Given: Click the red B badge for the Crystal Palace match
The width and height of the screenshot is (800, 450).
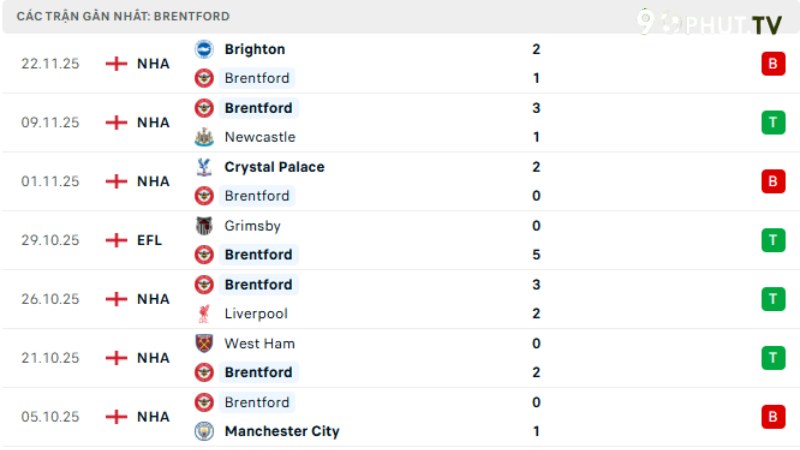Looking at the screenshot, I should (x=772, y=181).
